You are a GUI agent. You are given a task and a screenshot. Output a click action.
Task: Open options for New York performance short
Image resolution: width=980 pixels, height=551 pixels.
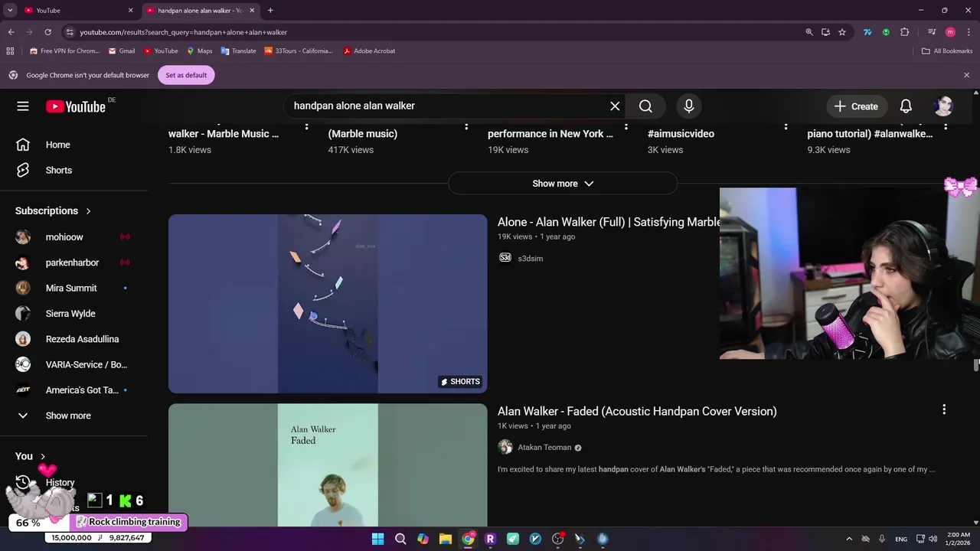point(626,126)
